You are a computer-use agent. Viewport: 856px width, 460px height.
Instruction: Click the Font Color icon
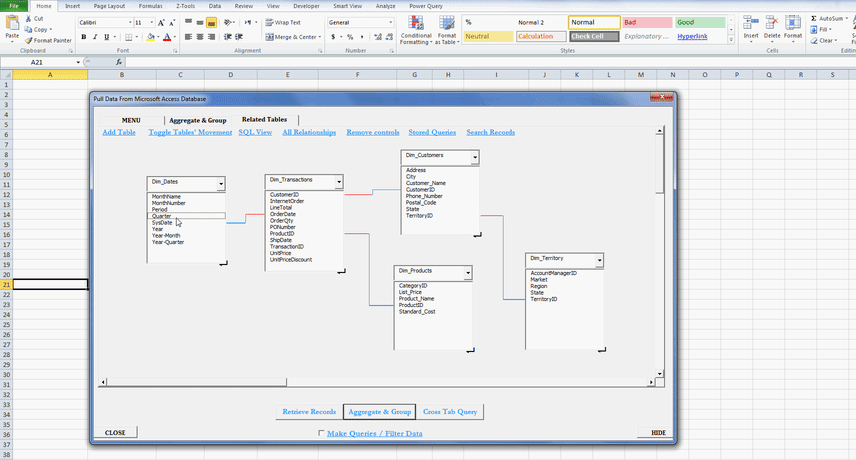click(167, 37)
